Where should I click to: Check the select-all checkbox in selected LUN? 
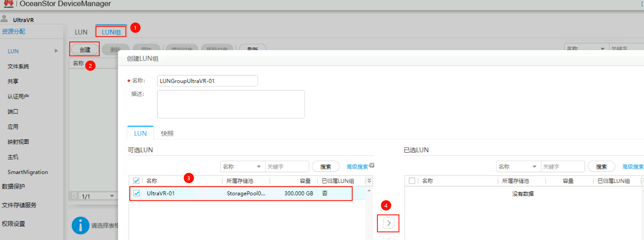point(412,181)
